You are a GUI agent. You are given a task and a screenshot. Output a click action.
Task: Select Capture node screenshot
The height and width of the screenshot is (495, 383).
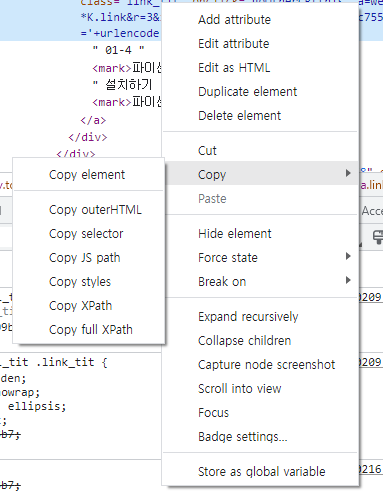[260, 365]
